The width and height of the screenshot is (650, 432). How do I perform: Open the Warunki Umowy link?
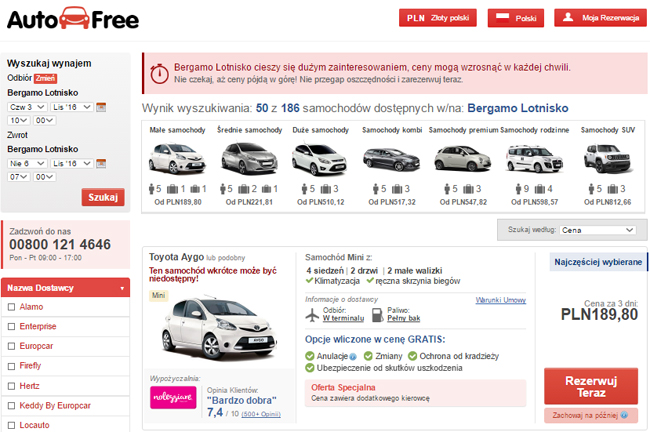(501, 300)
